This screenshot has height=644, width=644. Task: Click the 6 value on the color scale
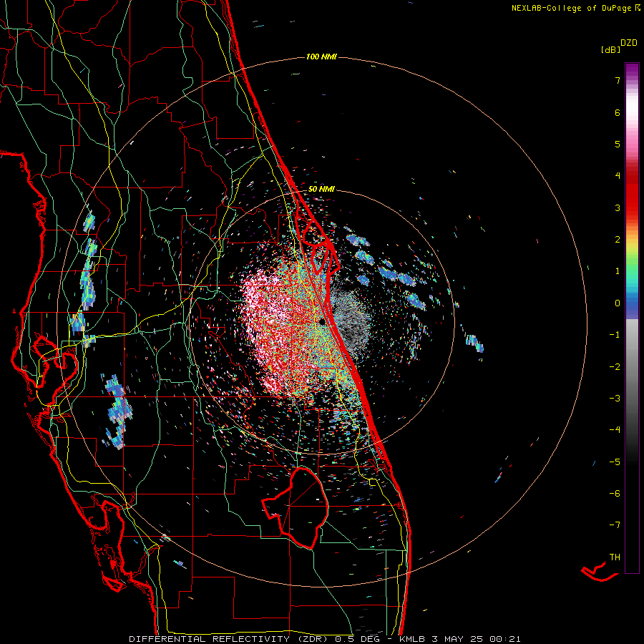618,112
